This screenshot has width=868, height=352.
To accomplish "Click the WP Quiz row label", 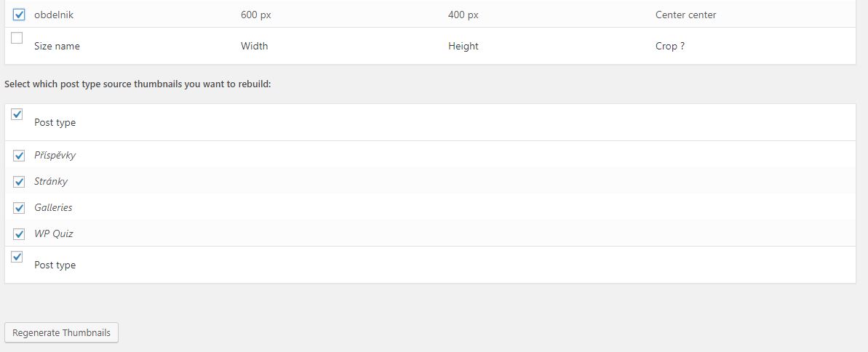I will [54, 234].
